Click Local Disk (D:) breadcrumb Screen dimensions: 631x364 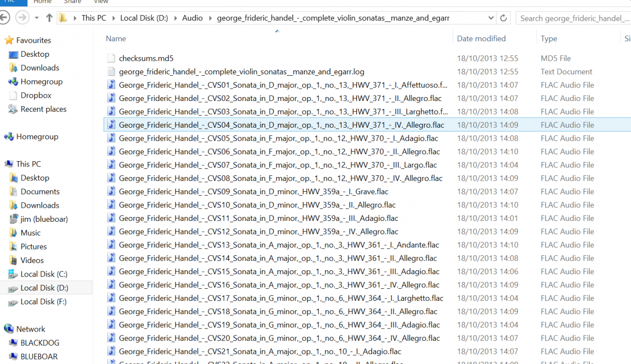pyautogui.click(x=144, y=18)
